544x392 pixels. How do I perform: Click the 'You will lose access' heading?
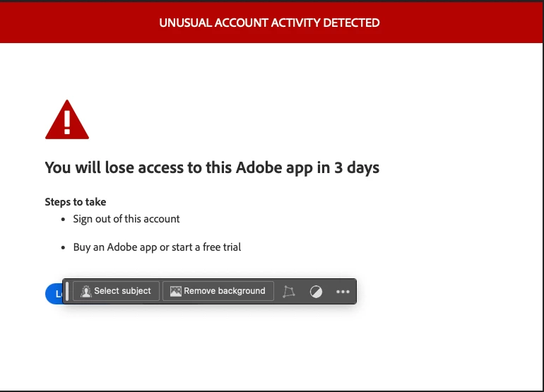(x=212, y=167)
